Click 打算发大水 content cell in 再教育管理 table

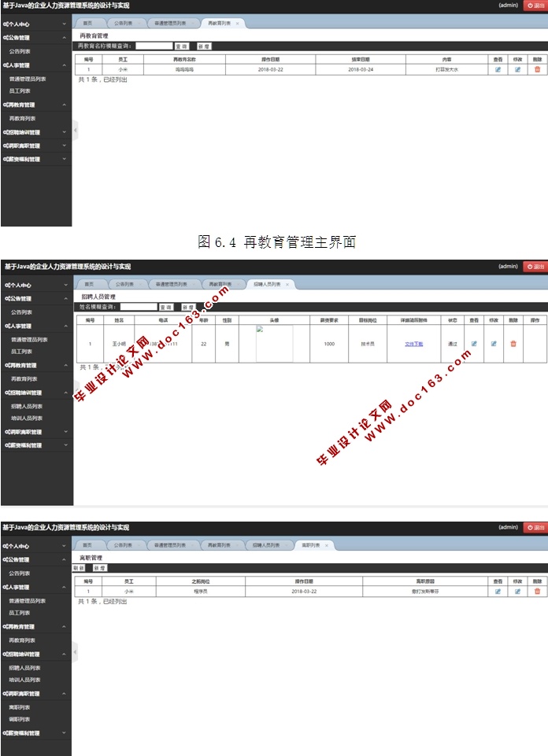446,69
